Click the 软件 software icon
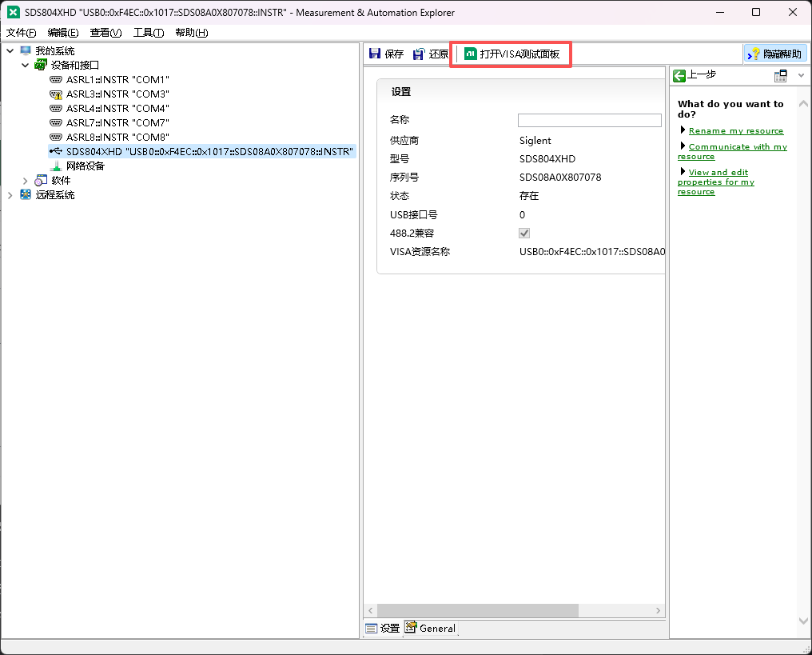The height and width of the screenshot is (655, 812). pyautogui.click(x=41, y=180)
